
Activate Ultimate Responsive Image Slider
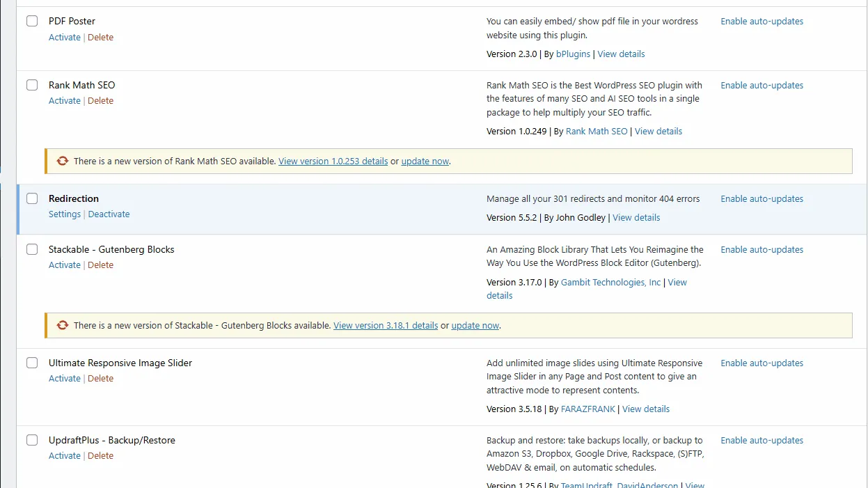coord(64,378)
